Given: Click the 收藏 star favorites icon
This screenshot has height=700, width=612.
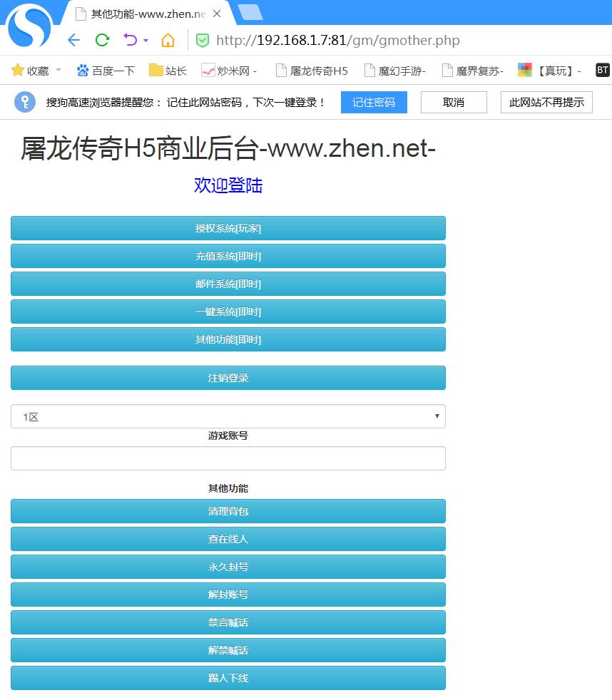Looking at the screenshot, I should coord(18,71).
